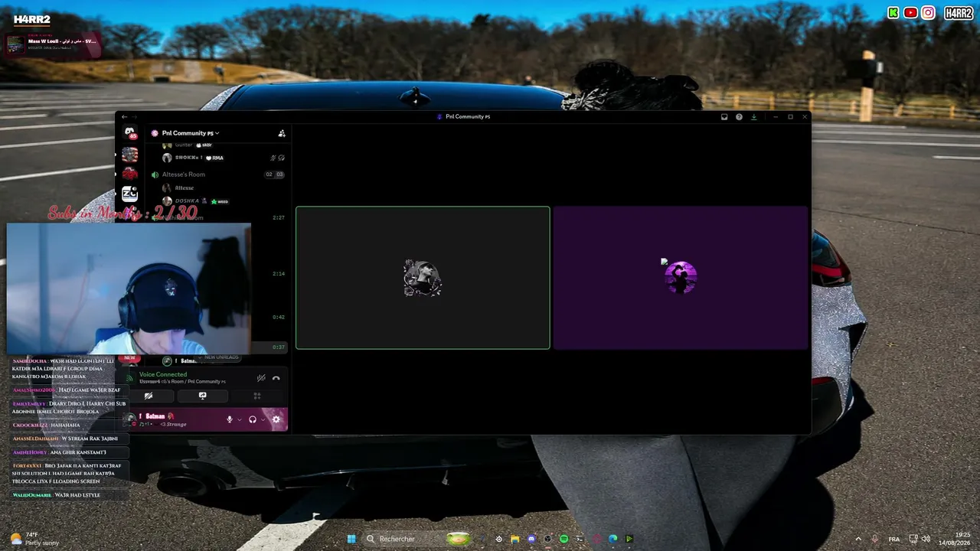This screenshot has height=551, width=980.
Task: Switch the FRA keyboard language
Action: pyautogui.click(x=894, y=539)
